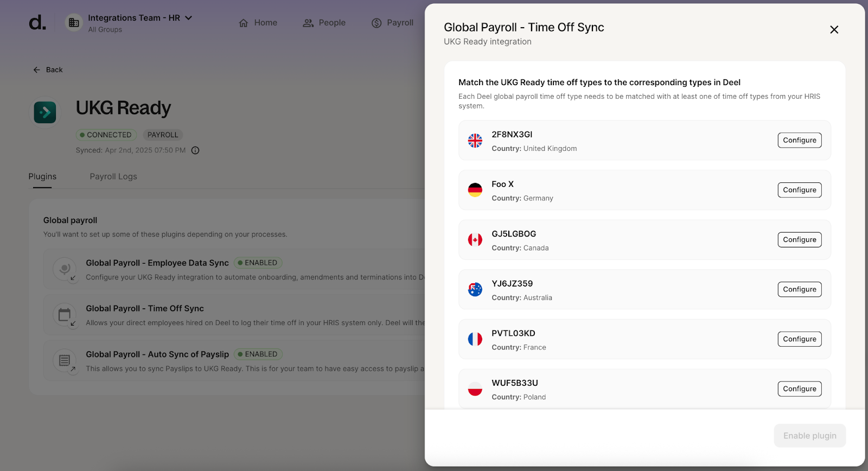Click the Employee Data Sync plugin icon
This screenshot has width=868, height=471.
click(65, 269)
